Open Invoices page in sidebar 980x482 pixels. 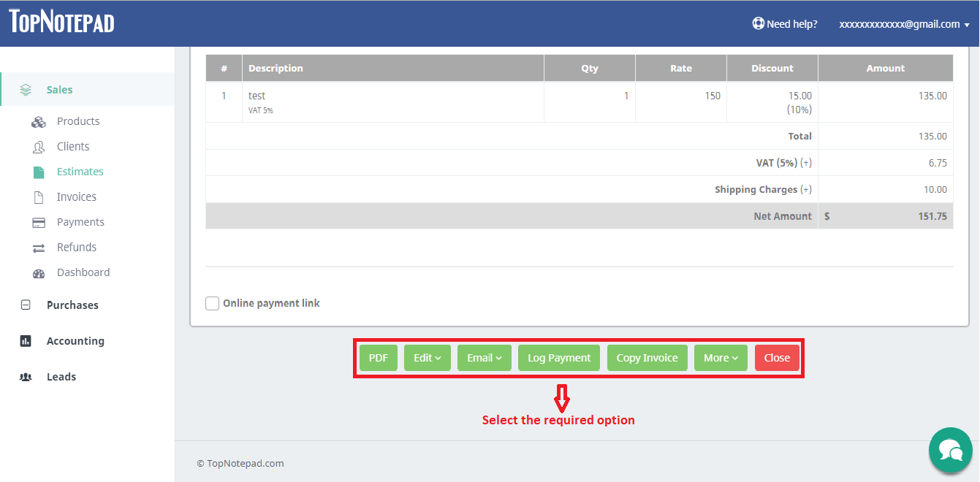[77, 196]
